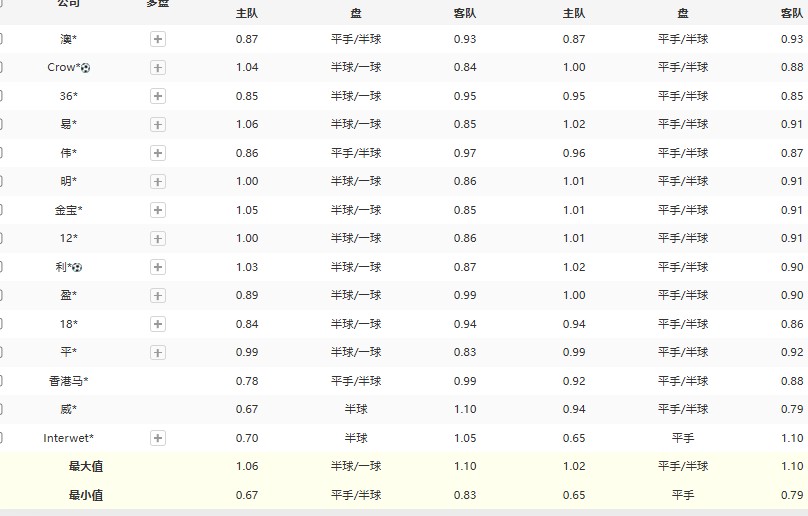Expand more handicaps for 18* row
Image resolution: width=808 pixels, height=516 pixels.
[x=158, y=324]
